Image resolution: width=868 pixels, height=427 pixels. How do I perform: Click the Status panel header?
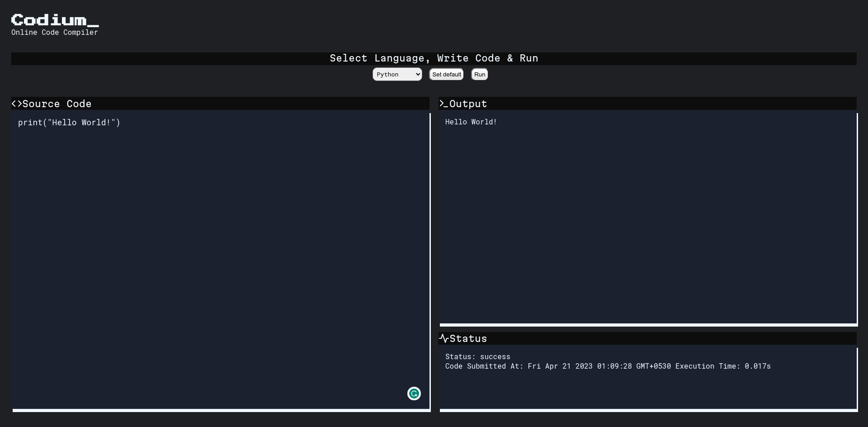click(468, 338)
